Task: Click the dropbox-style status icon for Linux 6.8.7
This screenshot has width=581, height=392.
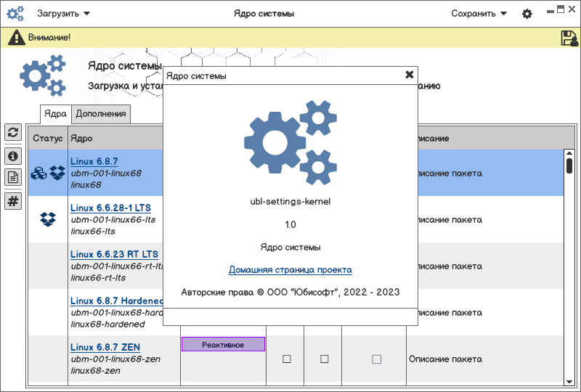Action: pyautogui.click(x=57, y=173)
